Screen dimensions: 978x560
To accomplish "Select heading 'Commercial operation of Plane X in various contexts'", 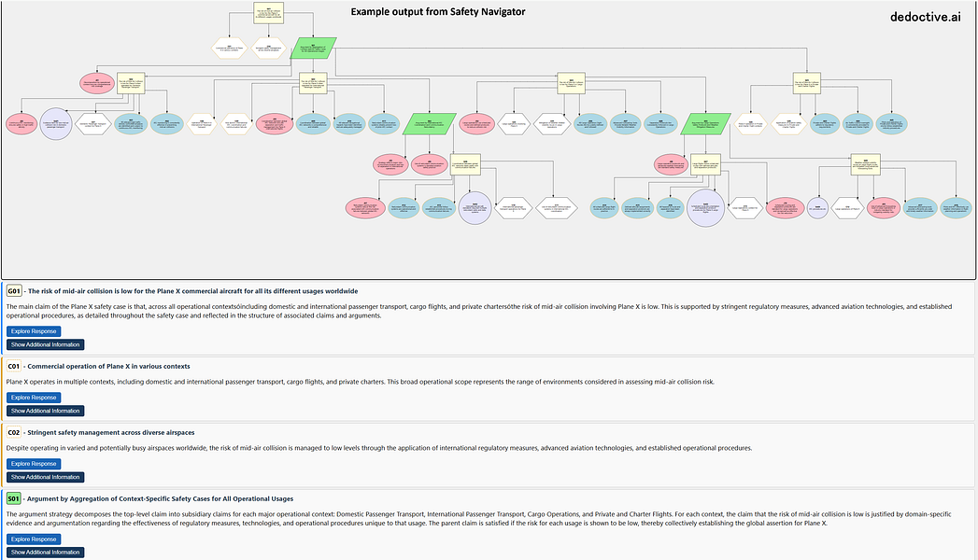I will pos(108,366).
